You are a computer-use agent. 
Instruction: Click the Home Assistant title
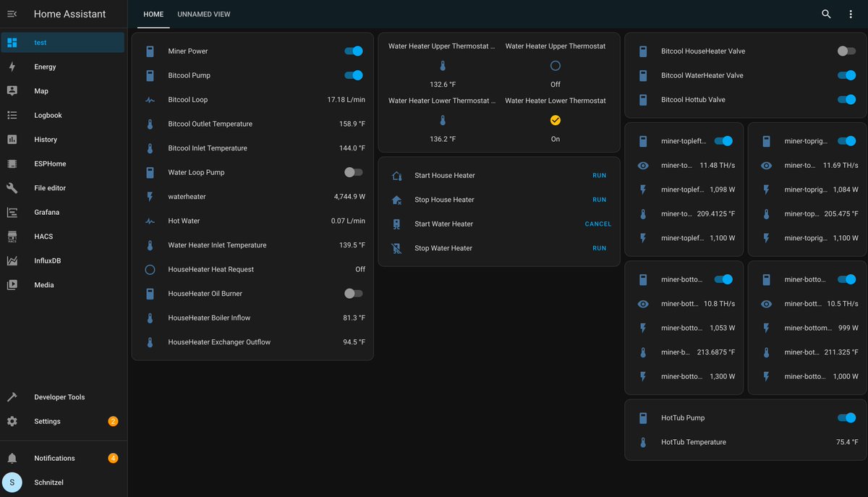[x=69, y=14]
